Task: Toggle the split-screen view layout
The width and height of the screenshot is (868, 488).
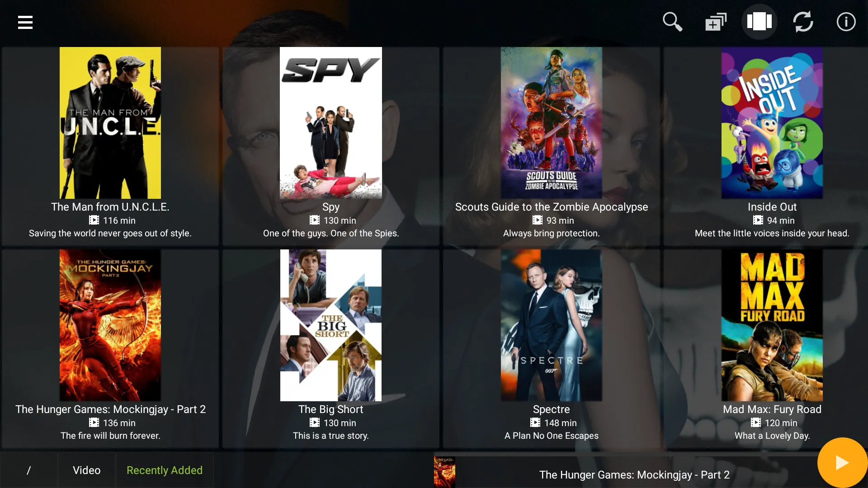Action: [x=759, y=21]
